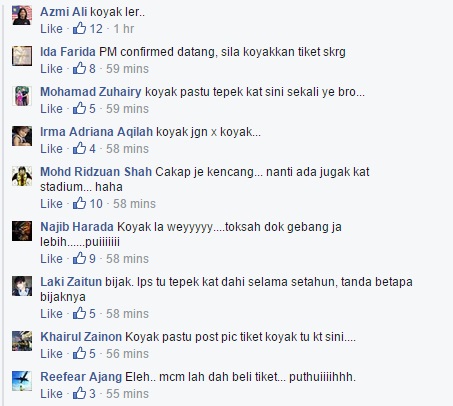453x406 pixels.
Task: Click thumbs-up icon on Reefear Ajang's comment
Action: tap(79, 393)
